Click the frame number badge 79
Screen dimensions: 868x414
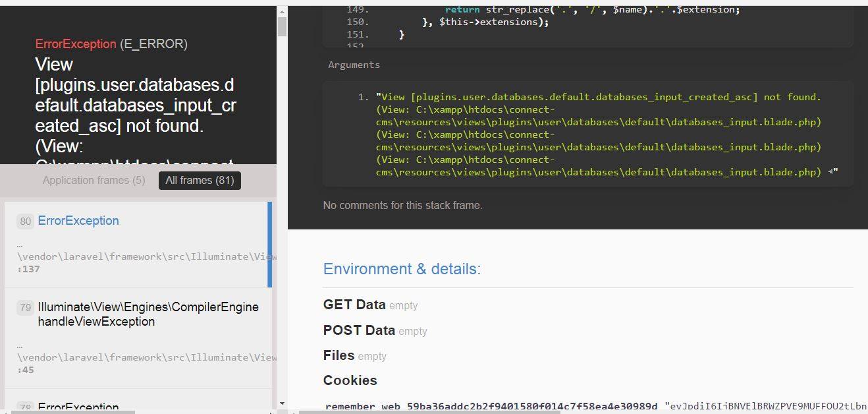point(25,307)
